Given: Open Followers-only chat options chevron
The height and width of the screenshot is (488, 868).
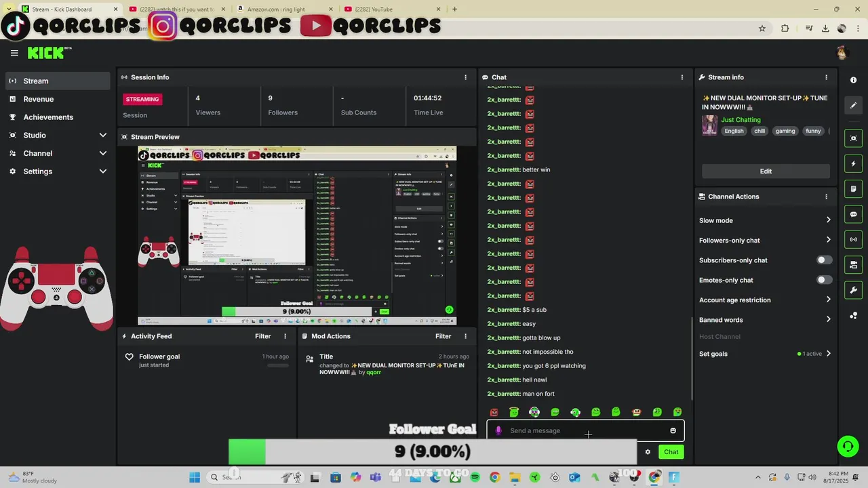Looking at the screenshot, I should [828, 240].
